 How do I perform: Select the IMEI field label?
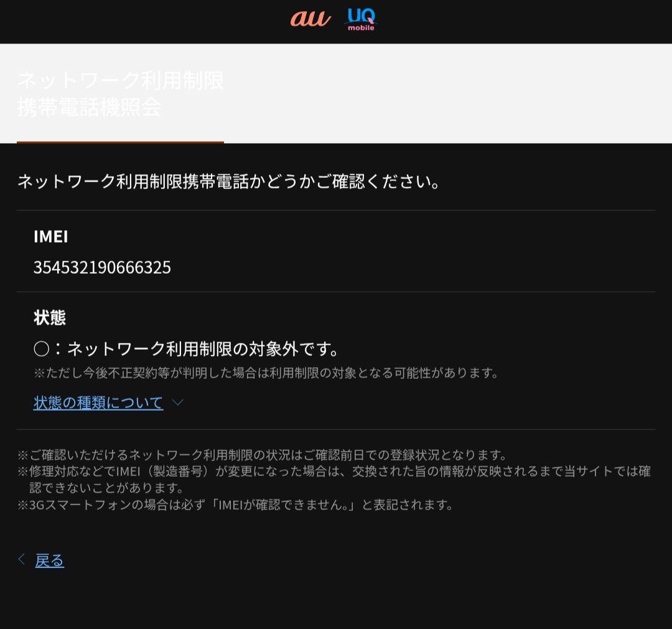coord(50,237)
